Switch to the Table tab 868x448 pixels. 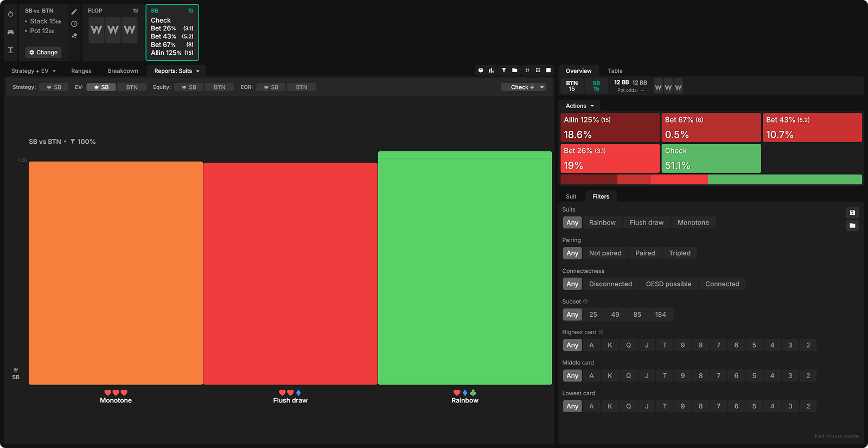tap(615, 71)
